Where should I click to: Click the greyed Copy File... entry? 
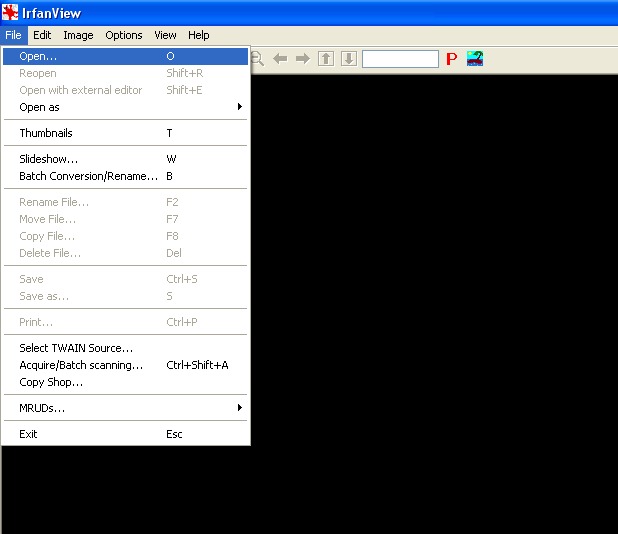coord(125,236)
